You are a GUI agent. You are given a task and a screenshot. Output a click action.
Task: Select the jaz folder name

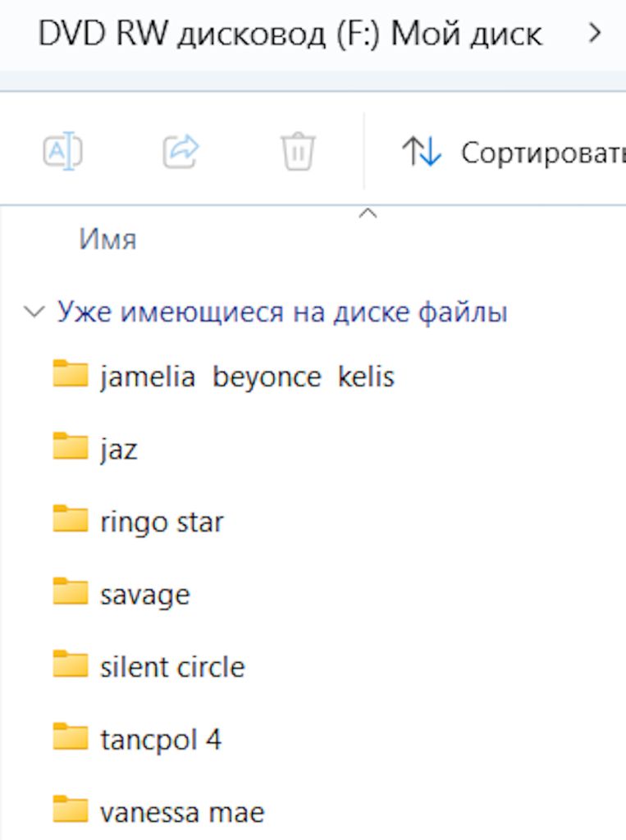coord(118,450)
